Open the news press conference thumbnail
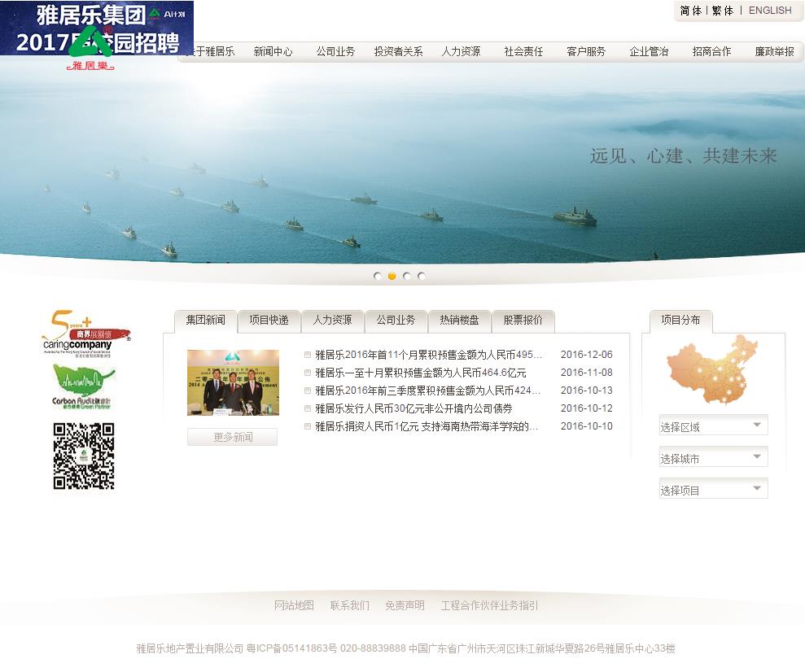This screenshot has width=805, height=672. pos(233,382)
